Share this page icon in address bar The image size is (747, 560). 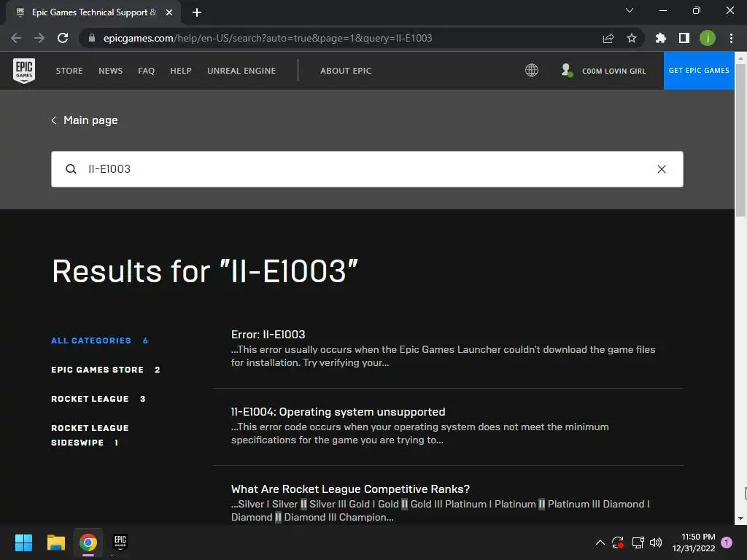(x=608, y=38)
